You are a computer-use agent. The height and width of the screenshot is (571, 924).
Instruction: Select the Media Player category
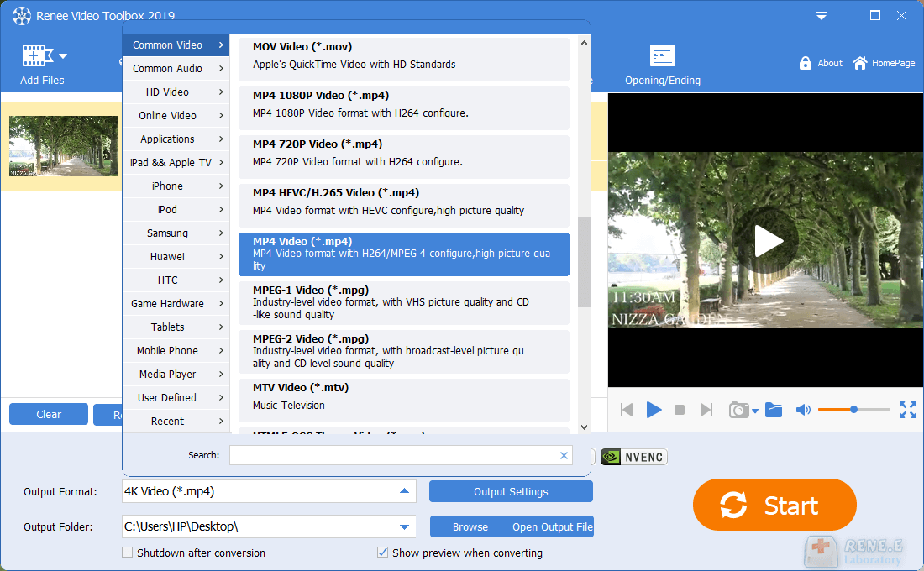click(176, 375)
